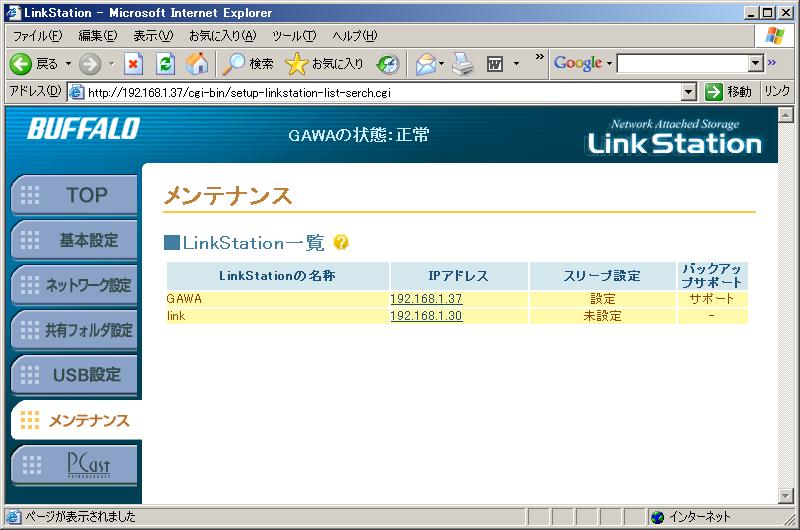
Task: Open the 192.168.1.30 IP link
Action: tap(426, 316)
